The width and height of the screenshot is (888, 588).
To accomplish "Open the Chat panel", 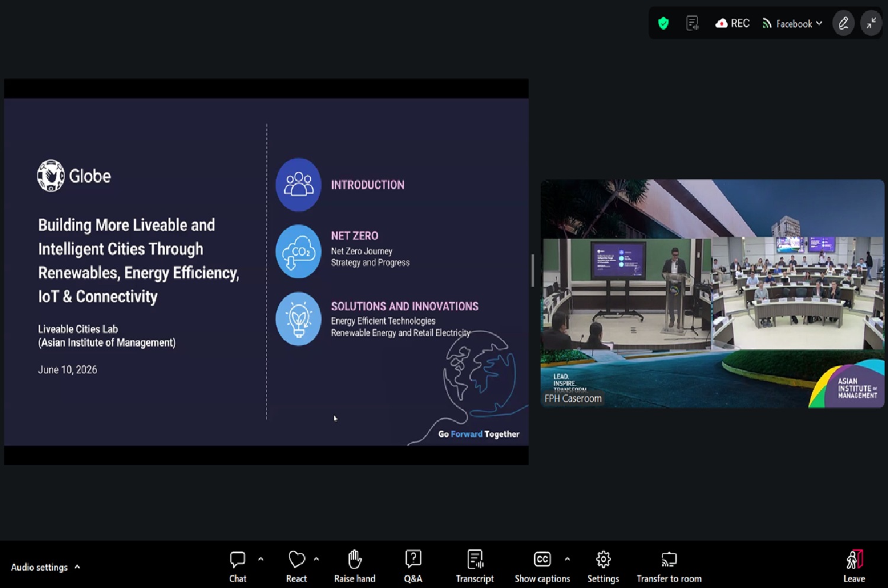I will click(x=237, y=567).
